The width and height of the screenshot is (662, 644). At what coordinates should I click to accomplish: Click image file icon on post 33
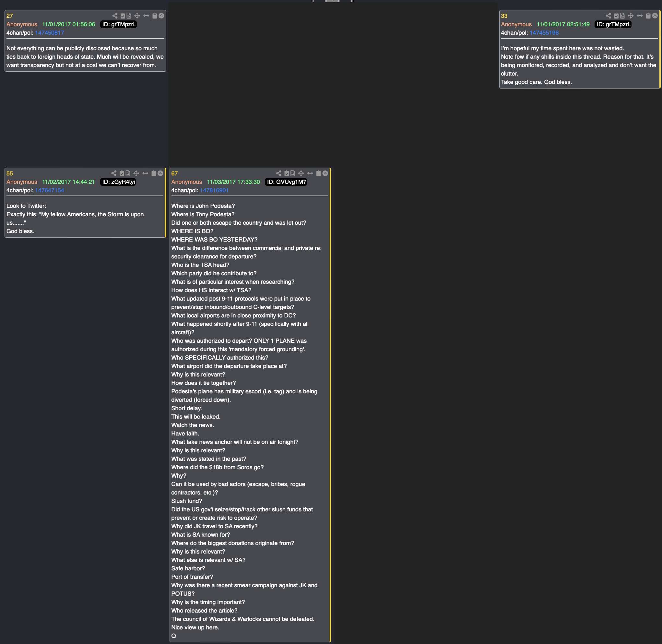tap(622, 16)
